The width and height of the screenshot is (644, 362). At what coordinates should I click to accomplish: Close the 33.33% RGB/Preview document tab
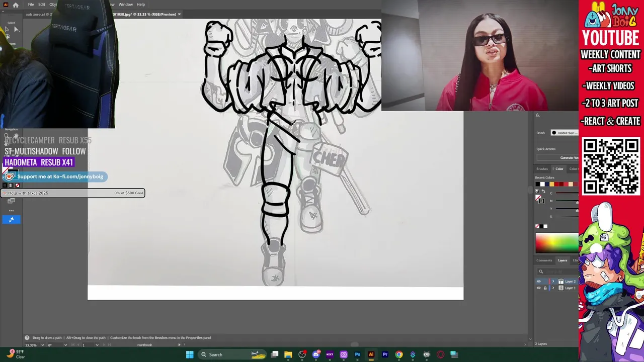pyautogui.click(x=179, y=14)
